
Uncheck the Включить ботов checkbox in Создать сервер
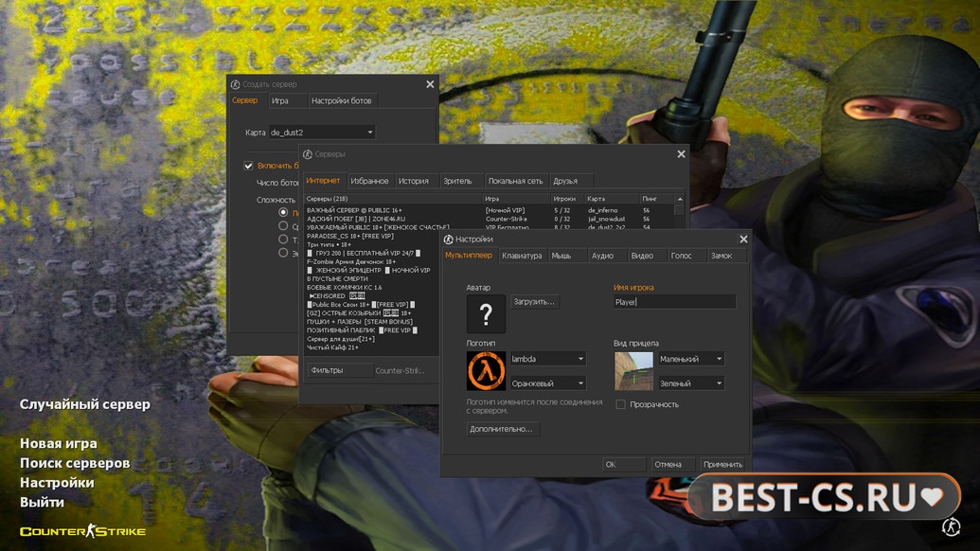click(248, 166)
